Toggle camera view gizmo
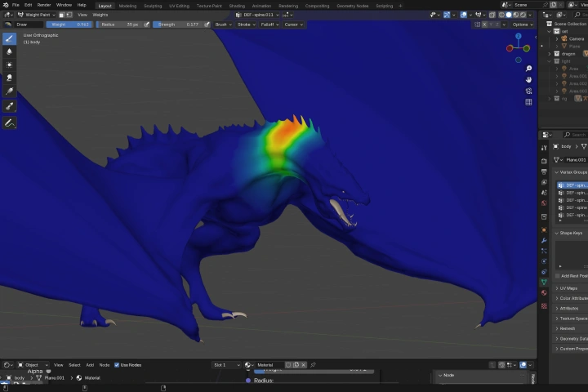 (528, 91)
